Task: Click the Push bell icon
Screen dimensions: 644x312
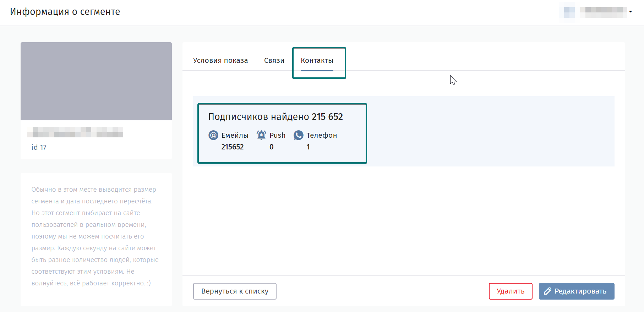Action: pos(261,135)
